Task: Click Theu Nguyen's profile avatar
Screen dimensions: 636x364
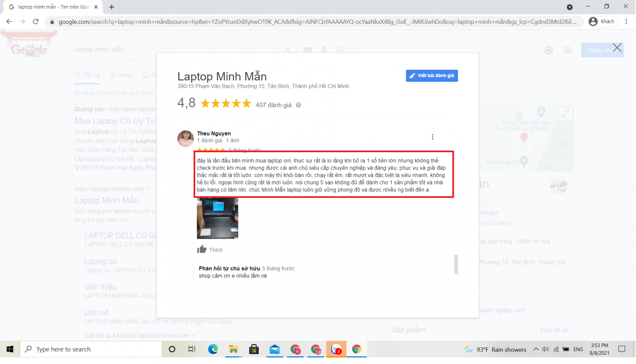Action: (x=186, y=138)
